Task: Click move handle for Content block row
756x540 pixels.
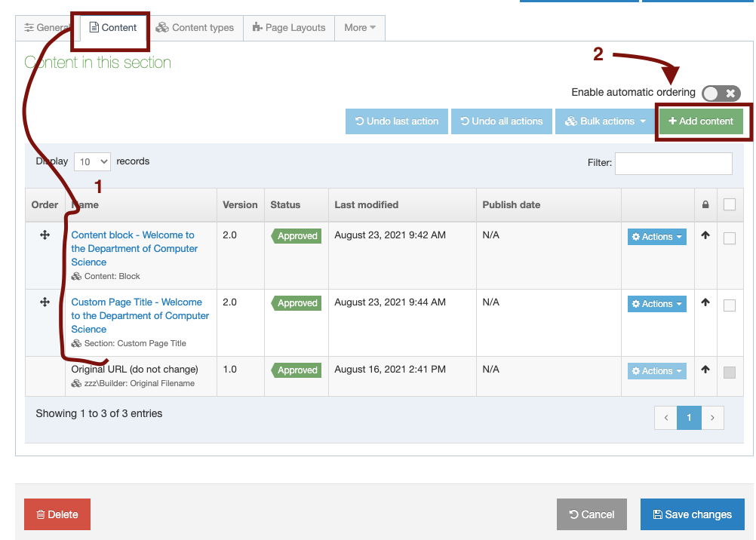Action: point(45,235)
